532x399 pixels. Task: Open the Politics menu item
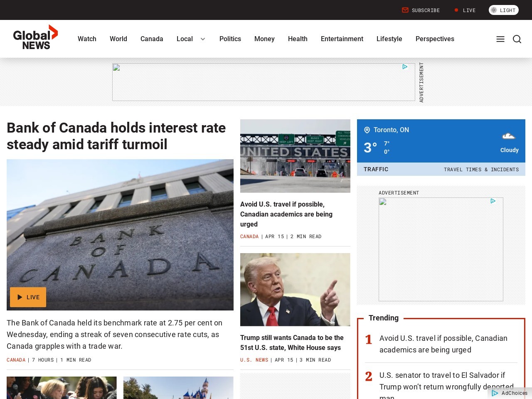(x=230, y=39)
